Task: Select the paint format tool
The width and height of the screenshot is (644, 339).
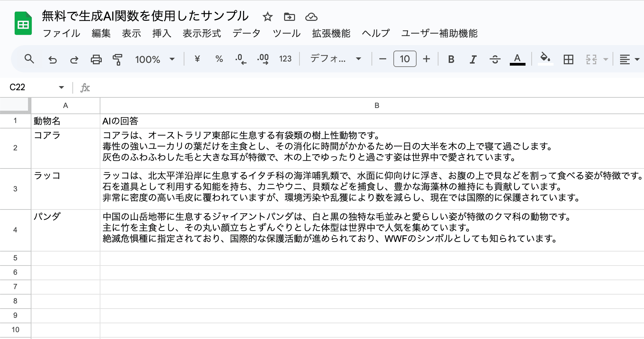Action: pyautogui.click(x=117, y=59)
